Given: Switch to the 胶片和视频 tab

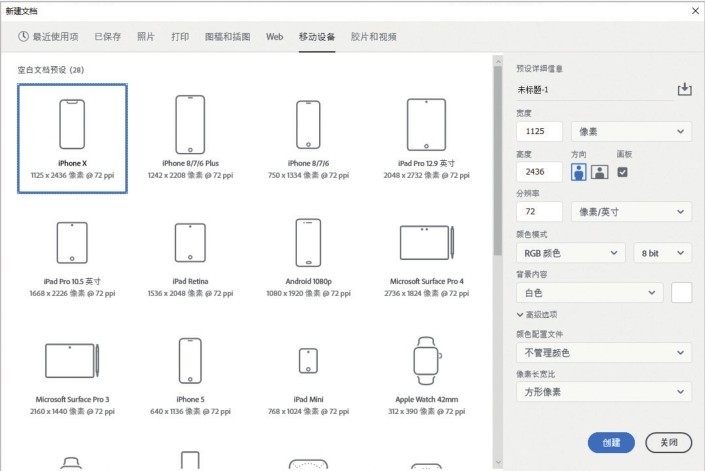Looking at the screenshot, I should point(374,37).
